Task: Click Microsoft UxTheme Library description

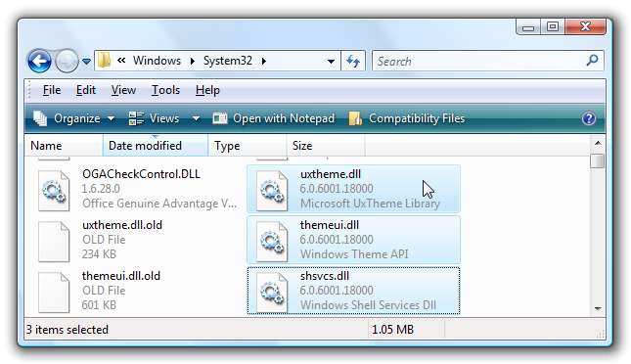Action: tap(370, 204)
